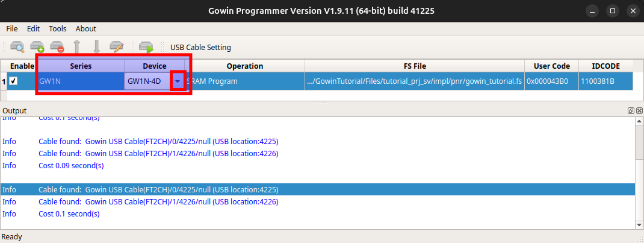Click the Enable column header
The height and width of the screenshot is (243, 644).
[22, 66]
